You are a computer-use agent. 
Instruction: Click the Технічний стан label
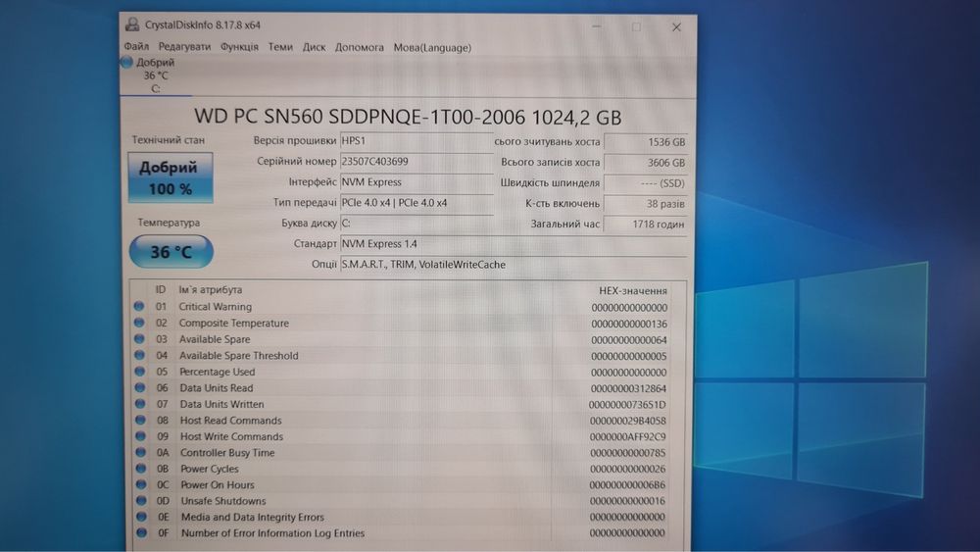169,140
